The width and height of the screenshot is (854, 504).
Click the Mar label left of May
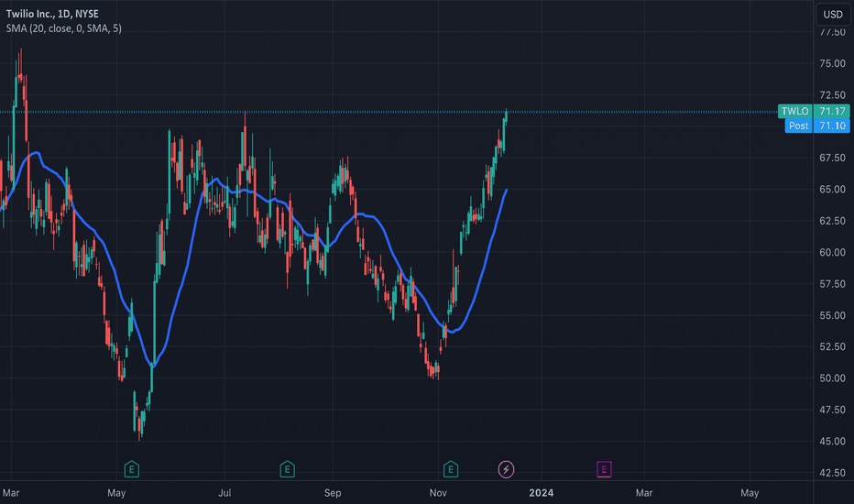(11, 493)
